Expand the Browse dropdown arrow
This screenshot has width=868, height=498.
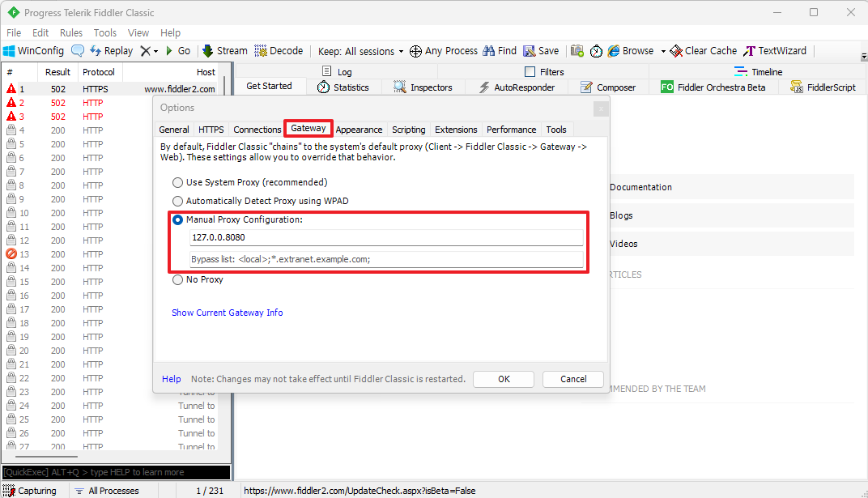click(663, 52)
